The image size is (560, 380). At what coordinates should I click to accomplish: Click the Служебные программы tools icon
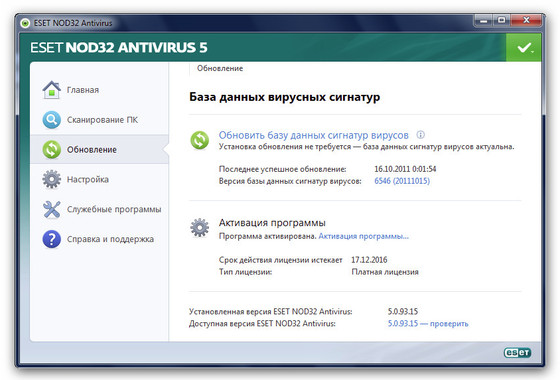[52, 209]
